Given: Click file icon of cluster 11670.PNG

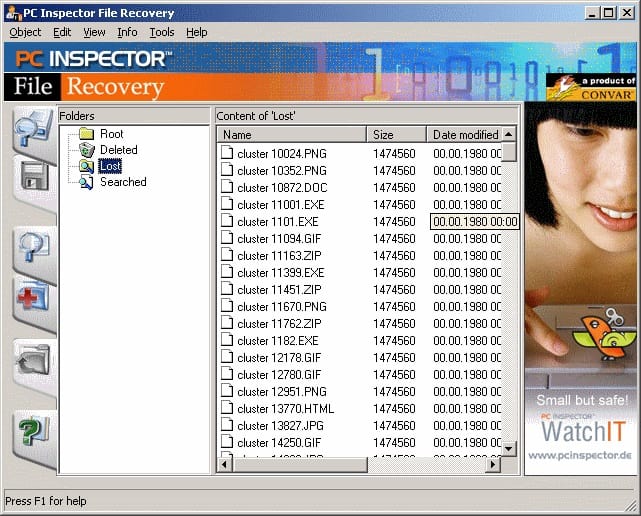Looking at the screenshot, I should 227,307.
